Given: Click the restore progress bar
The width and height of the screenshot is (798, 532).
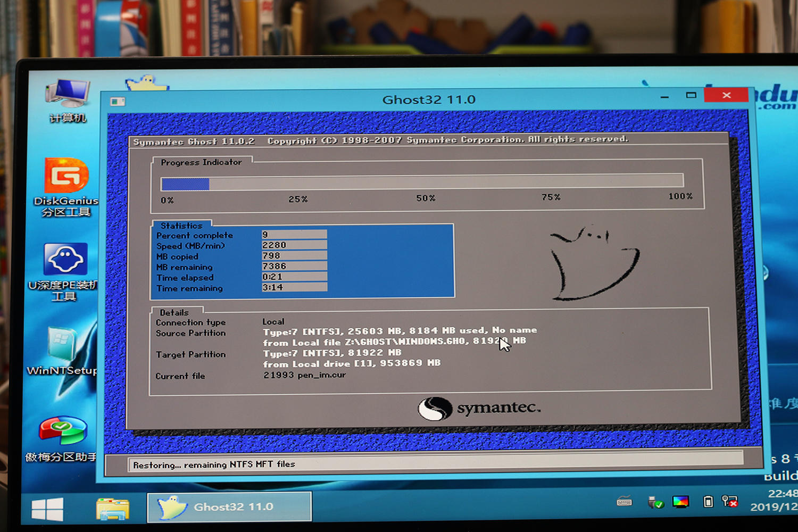Looking at the screenshot, I should click(x=422, y=182).
